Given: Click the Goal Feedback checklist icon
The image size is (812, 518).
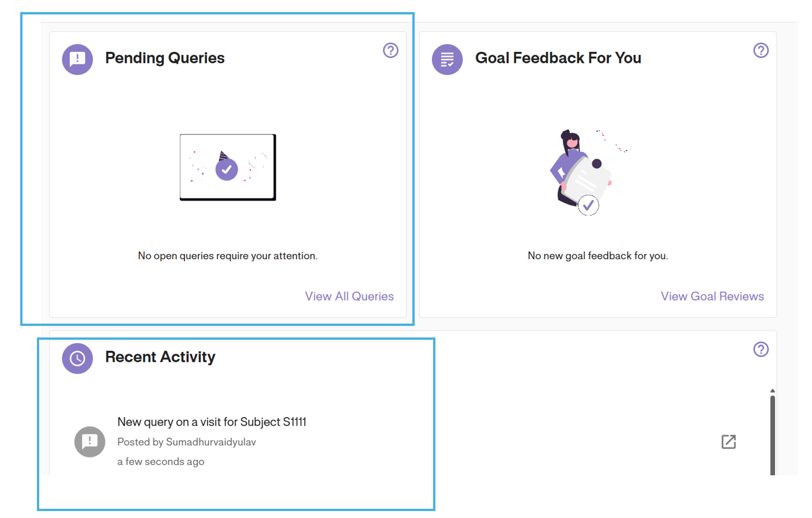Looking at the screenshot, I should [448, 59].
